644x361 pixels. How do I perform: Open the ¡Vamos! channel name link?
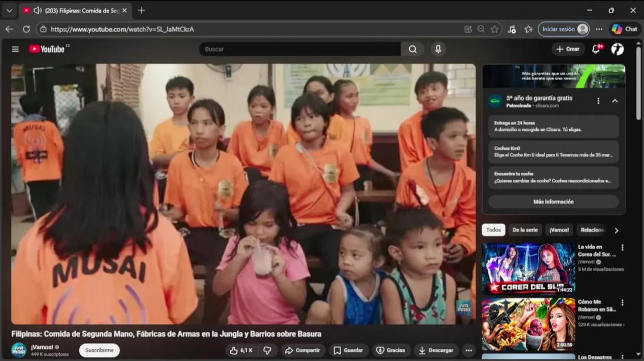pos(42,347)
